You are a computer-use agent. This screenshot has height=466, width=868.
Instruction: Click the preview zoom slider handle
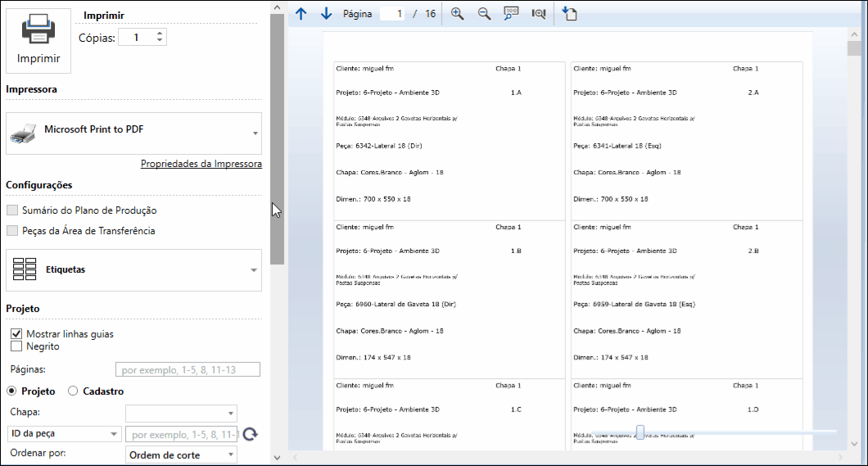(640, 432)
